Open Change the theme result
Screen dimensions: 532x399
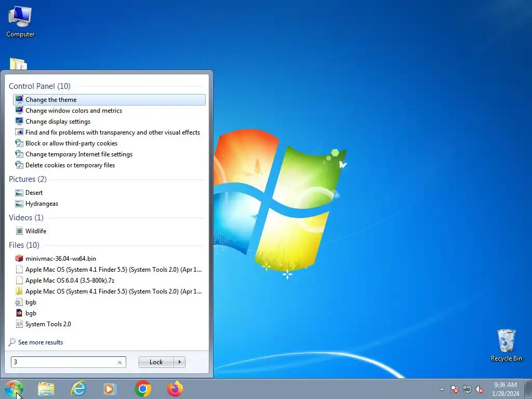pos(109,99)
